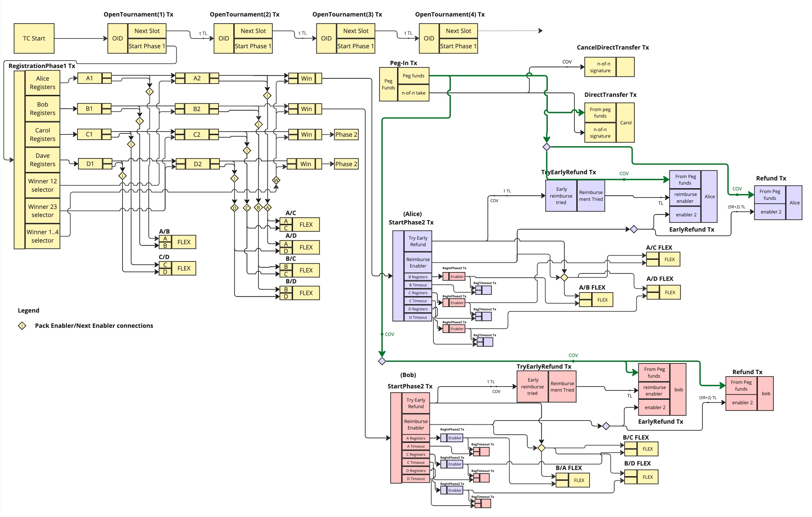
Task: Select the Winner 12 selector box
Action: coord(42,185)
